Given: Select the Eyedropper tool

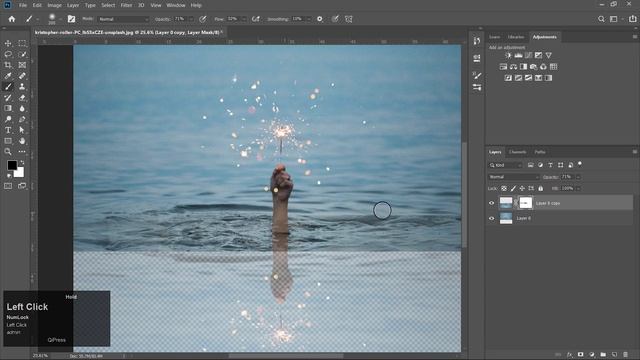Looking at the screenshot, I should click(8, 76).
